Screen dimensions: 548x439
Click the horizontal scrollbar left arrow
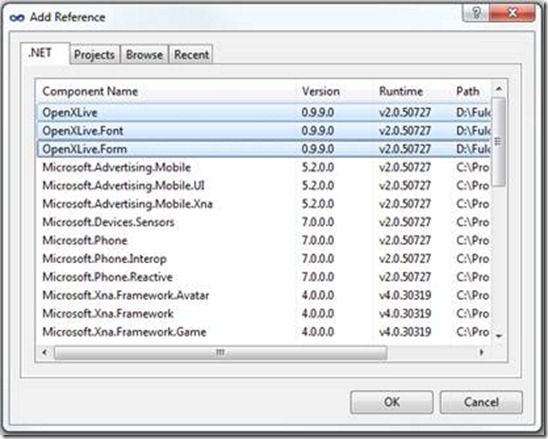(45, 352)
